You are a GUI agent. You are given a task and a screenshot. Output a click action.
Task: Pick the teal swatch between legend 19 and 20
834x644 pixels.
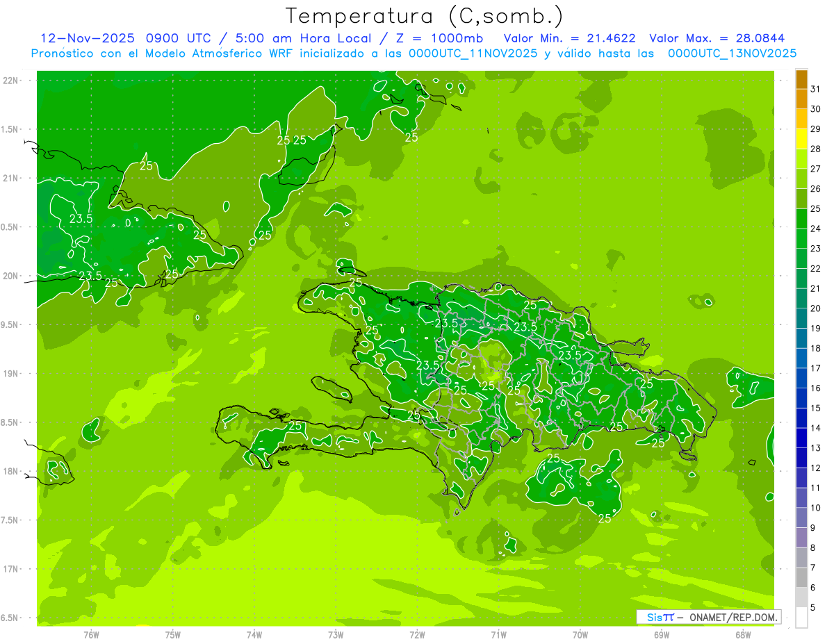click(801, 318)
